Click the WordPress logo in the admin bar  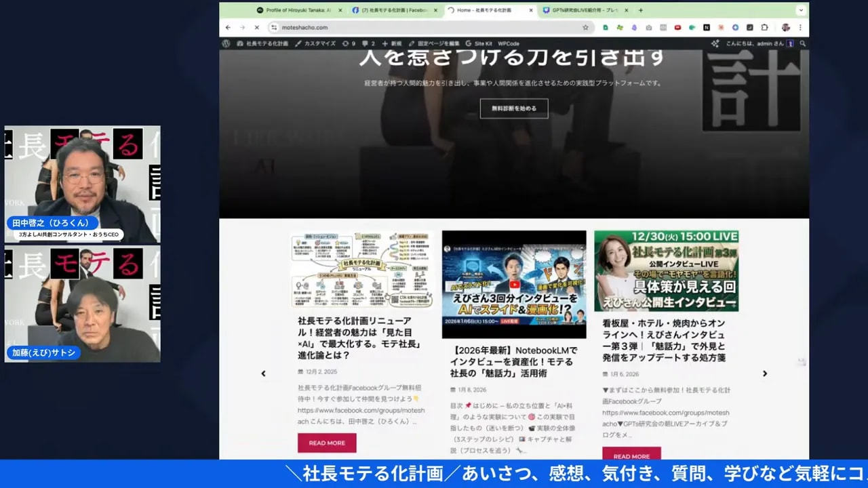point(226,43)
